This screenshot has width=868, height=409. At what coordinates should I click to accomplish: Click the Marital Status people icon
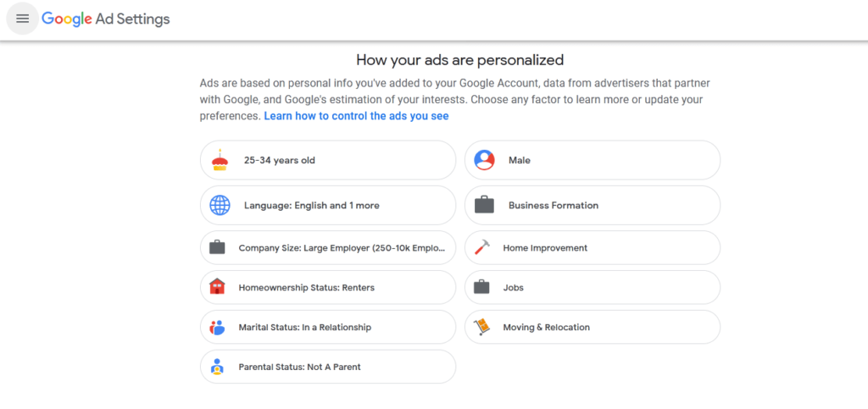(217, 327)
